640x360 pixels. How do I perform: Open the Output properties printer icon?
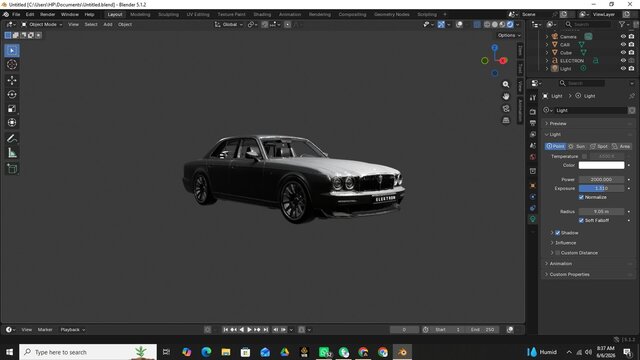point(533,123)
